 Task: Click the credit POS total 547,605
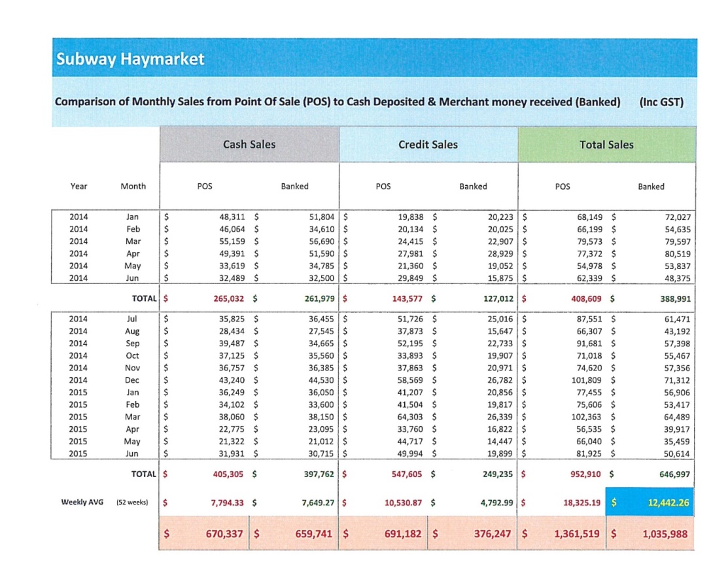click(407, 474)
